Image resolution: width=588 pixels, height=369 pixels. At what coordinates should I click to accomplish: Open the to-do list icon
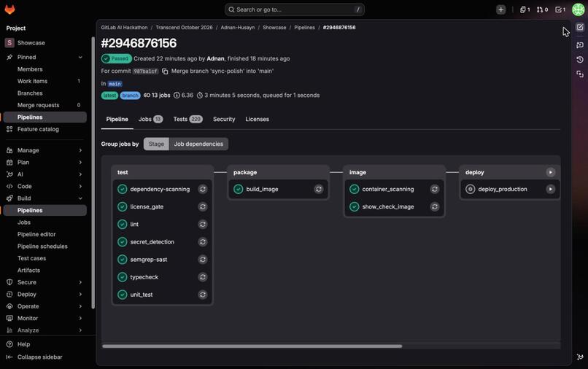pyautogui.click(x=560, y=9)
